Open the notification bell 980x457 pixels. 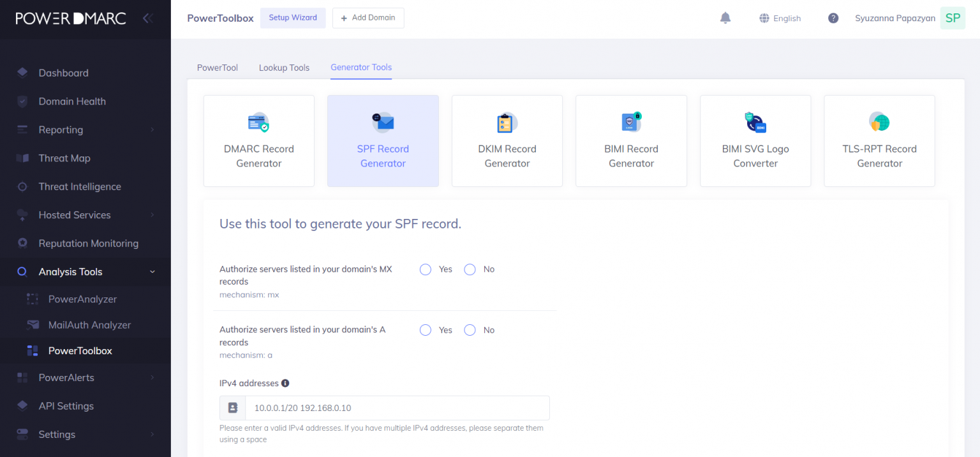click(x=725, y=18)
